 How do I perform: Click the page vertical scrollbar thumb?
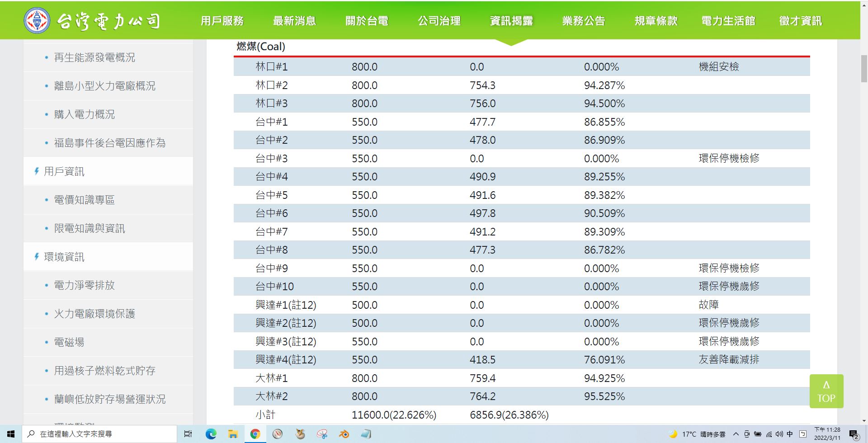click(864, 69)
